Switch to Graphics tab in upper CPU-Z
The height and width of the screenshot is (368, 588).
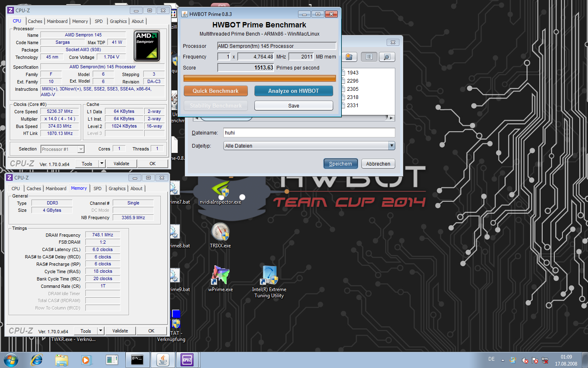[x=118, y=21]
